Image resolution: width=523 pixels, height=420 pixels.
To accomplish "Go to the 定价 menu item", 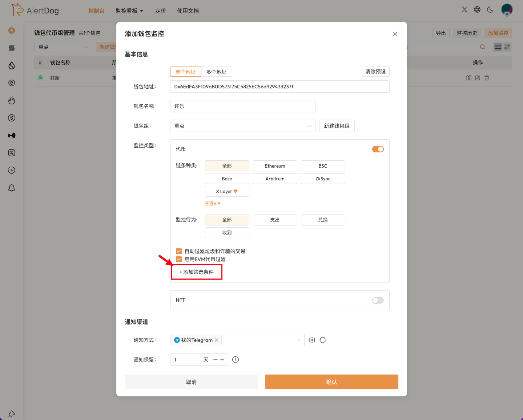I will coord(160,11).
